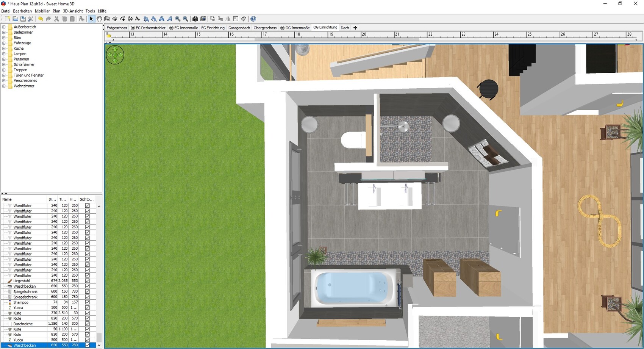
Task: Open the preferences tools icon
Action: click(31, 19)
